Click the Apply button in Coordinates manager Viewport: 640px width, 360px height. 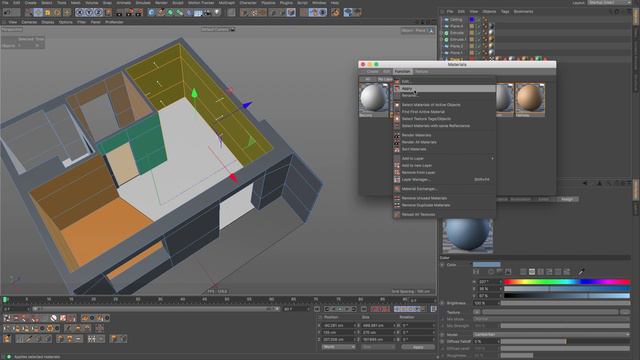pos(418,347)
